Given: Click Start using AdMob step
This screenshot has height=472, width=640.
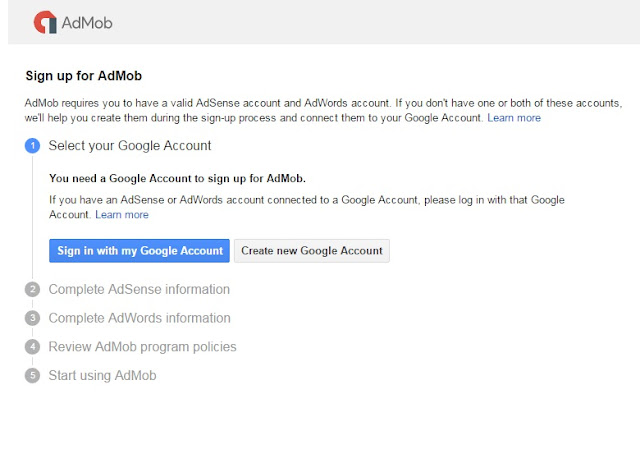Looking at the screenshot, I should click(102, 376).
